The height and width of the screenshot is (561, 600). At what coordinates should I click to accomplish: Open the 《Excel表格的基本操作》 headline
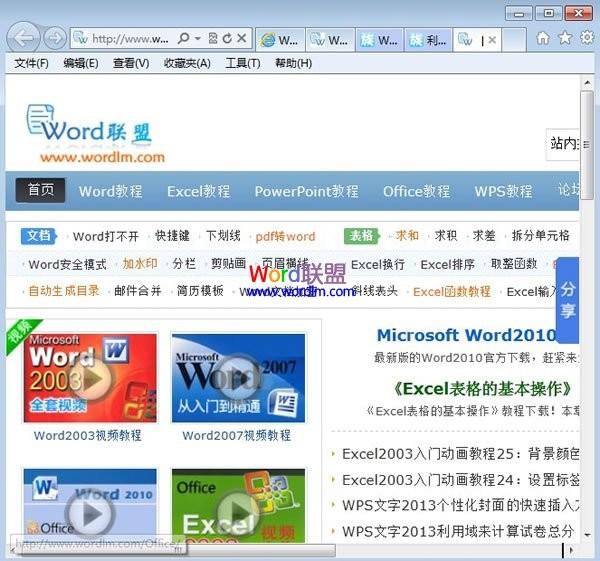click(x=483, y=389)
